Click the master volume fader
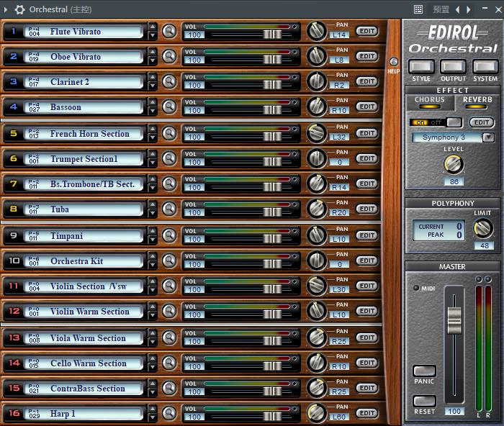 click(454, 316)
